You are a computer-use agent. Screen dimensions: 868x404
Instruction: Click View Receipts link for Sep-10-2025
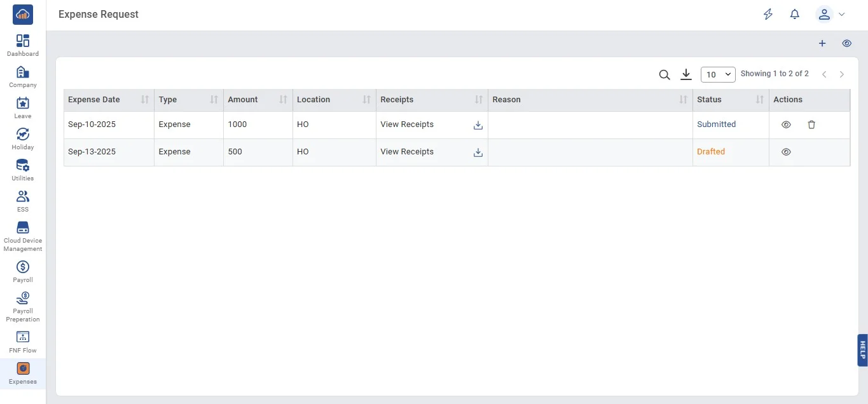pyautogui.click(x=407, y=125)
